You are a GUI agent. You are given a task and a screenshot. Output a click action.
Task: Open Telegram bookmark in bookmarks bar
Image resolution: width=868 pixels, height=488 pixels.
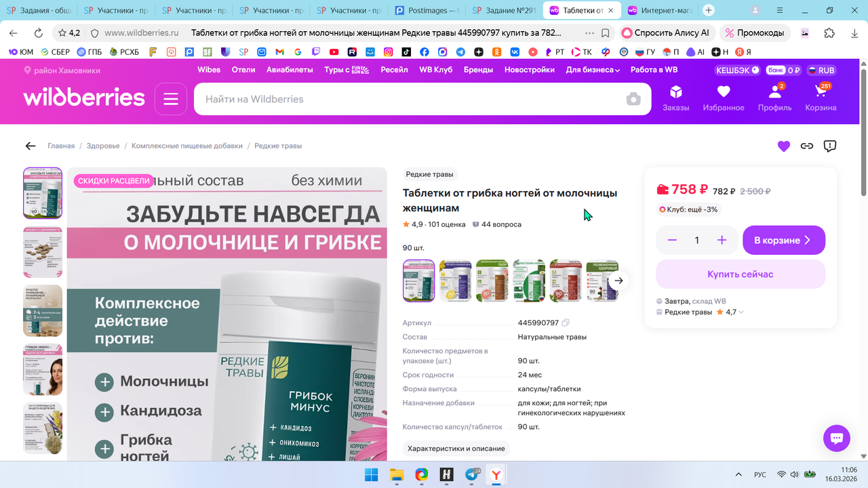(x=460, y=52)
